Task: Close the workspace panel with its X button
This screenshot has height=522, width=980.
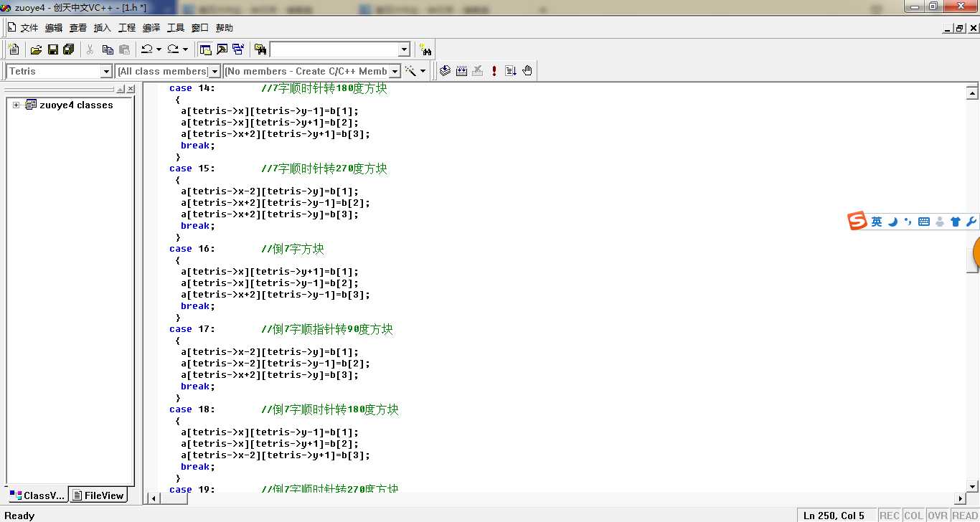Action: (x=131, y=89)
